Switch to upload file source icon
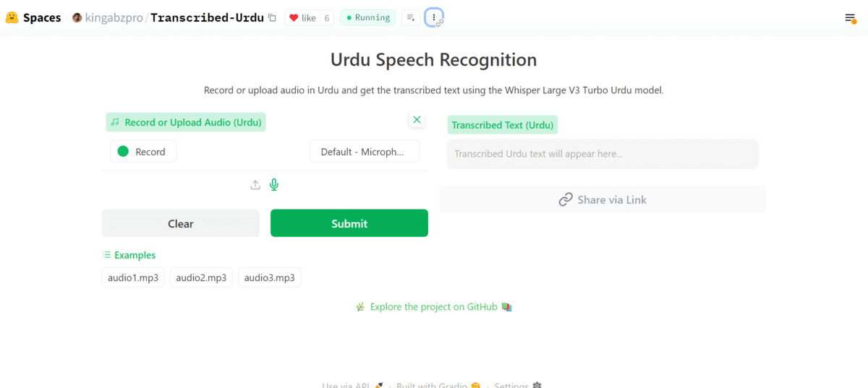Viewport: 868px width, 388px height. pos(255,185)
